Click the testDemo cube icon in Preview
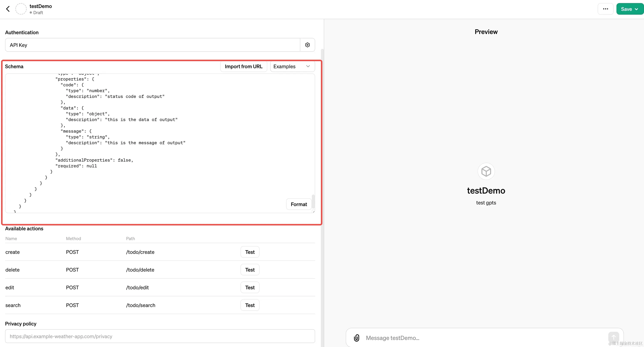 point(486,171)
